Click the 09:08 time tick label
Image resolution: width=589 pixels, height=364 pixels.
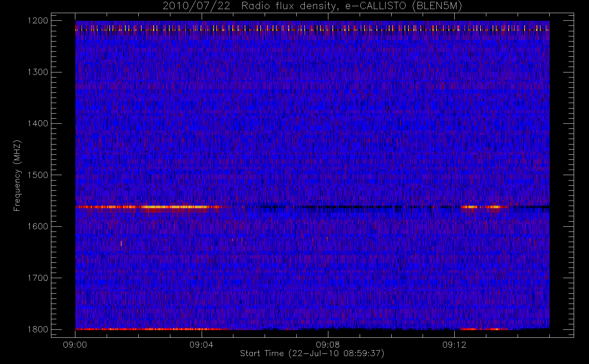(328, 345)
